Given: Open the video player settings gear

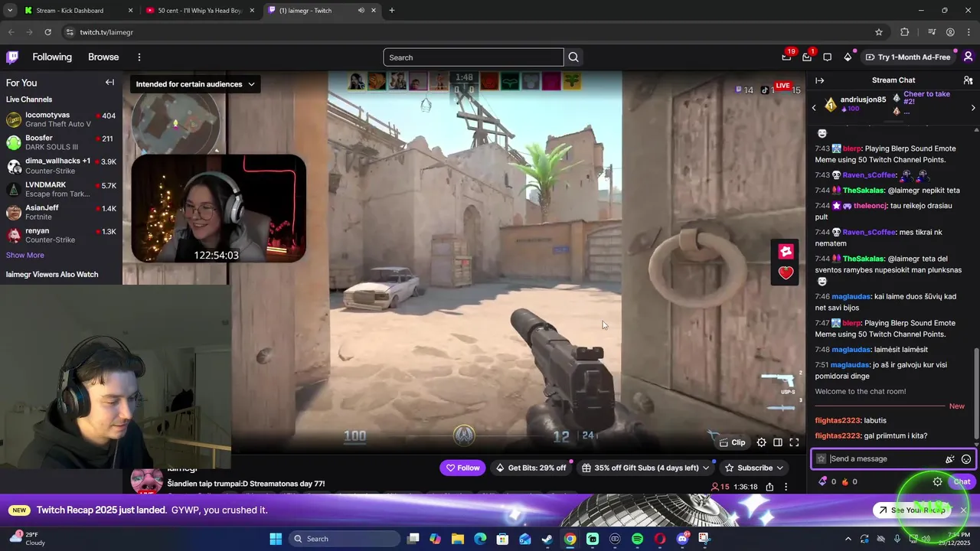Looking at the screenshot, I should (x=761, y=442).
